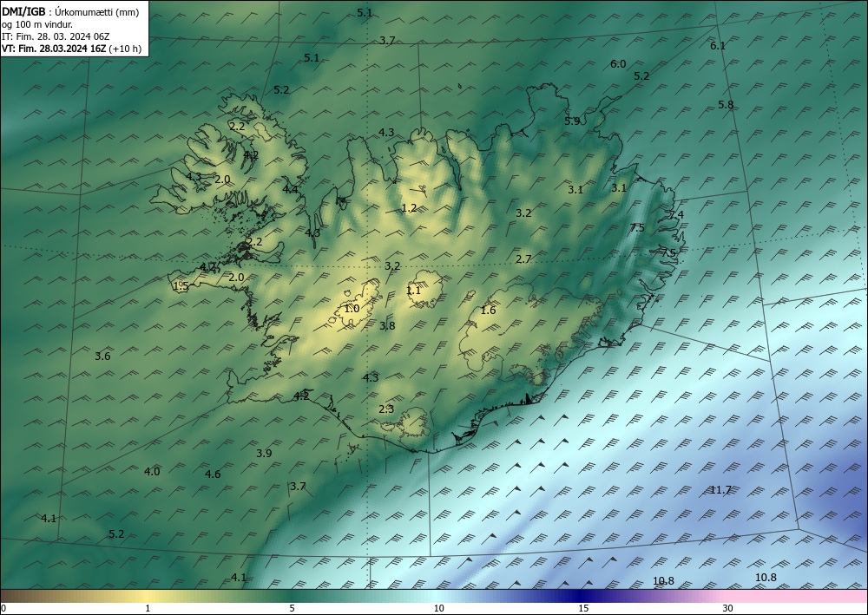Click the 4.4 value on the map
Viewport: 868px width, 615px height.
pyautogui.click(x=290, y=189)
